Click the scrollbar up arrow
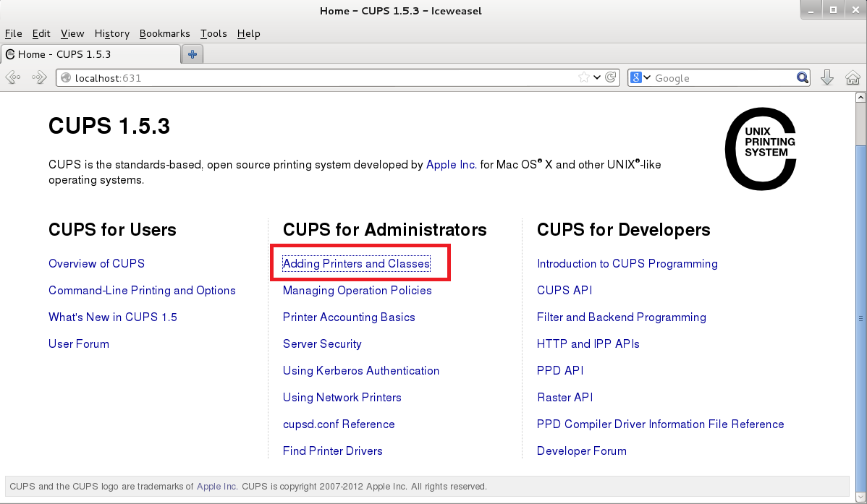Screen dimensions: 867x504 tap(860, 98)
